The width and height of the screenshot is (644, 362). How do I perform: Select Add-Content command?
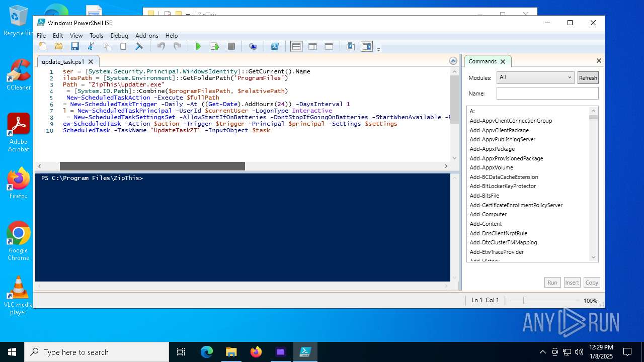[486, 224]
